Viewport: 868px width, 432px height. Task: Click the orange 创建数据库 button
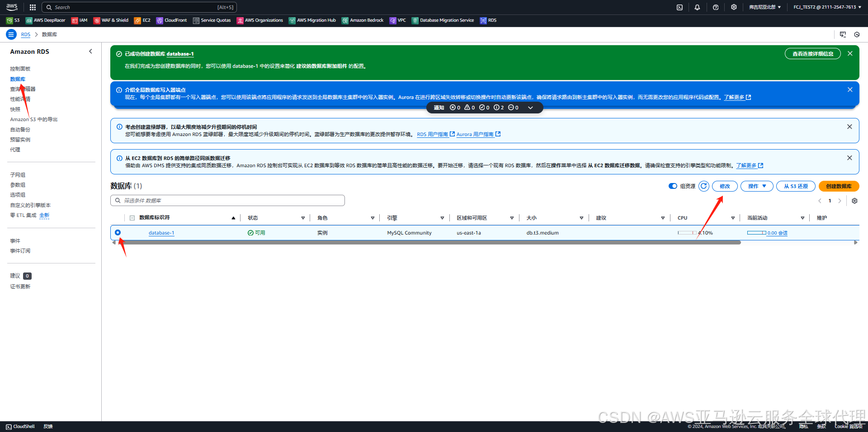(839, 186)
